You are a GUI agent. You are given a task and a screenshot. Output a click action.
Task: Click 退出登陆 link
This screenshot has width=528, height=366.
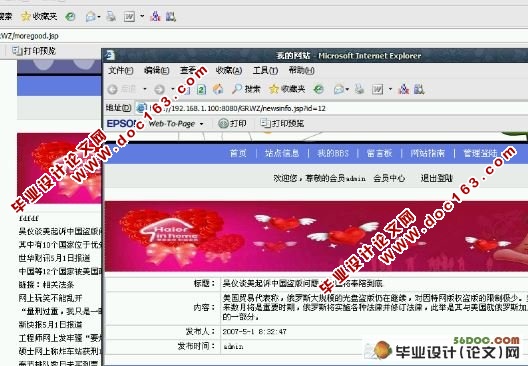point(436,178)
